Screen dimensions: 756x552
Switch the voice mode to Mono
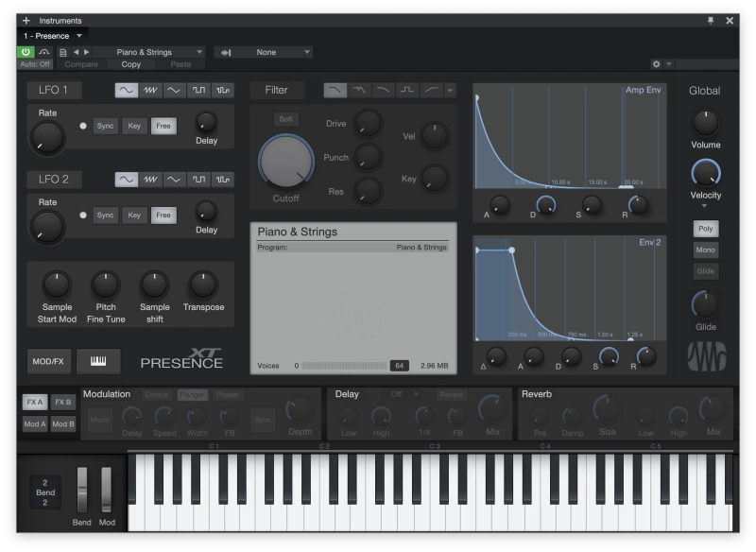[x=705, y=250]
